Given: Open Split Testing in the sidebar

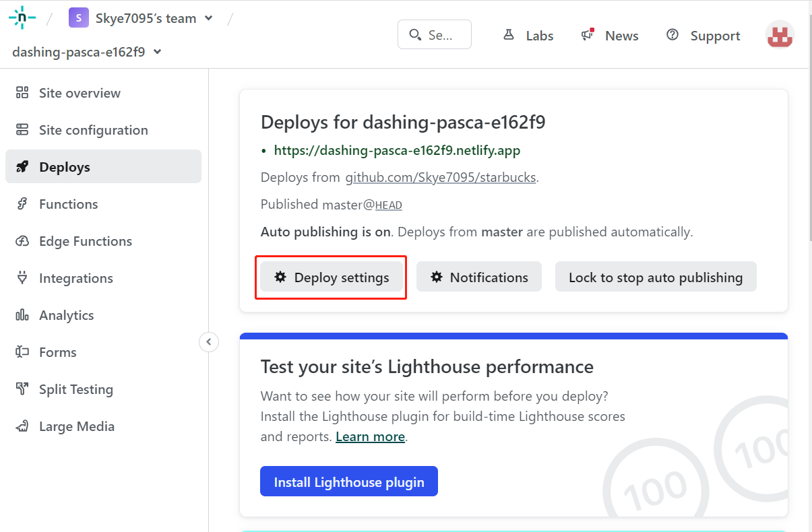Looking at the screenshot, I should [x=104, y=389].
